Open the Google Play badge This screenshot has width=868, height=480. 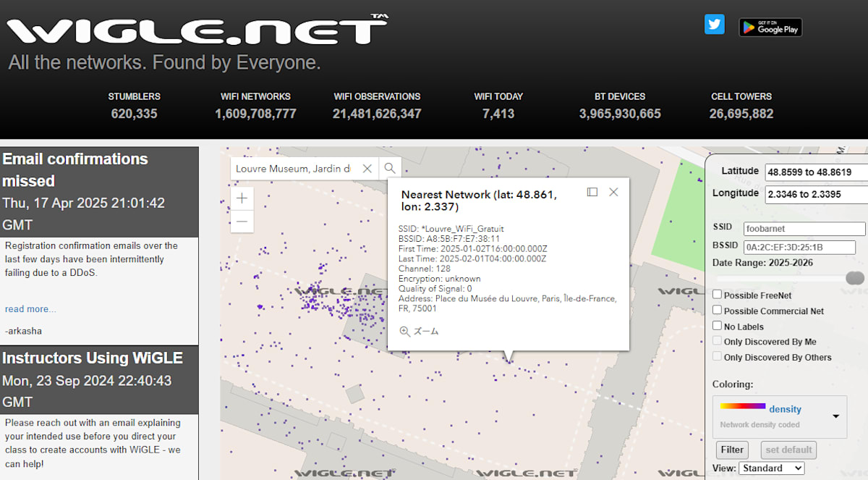point(770,28)
